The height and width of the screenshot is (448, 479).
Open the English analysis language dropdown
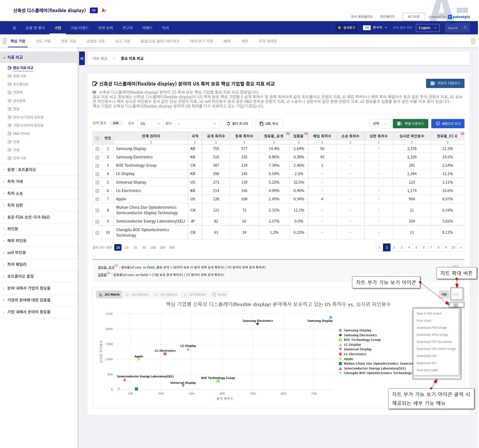(428, 28)
